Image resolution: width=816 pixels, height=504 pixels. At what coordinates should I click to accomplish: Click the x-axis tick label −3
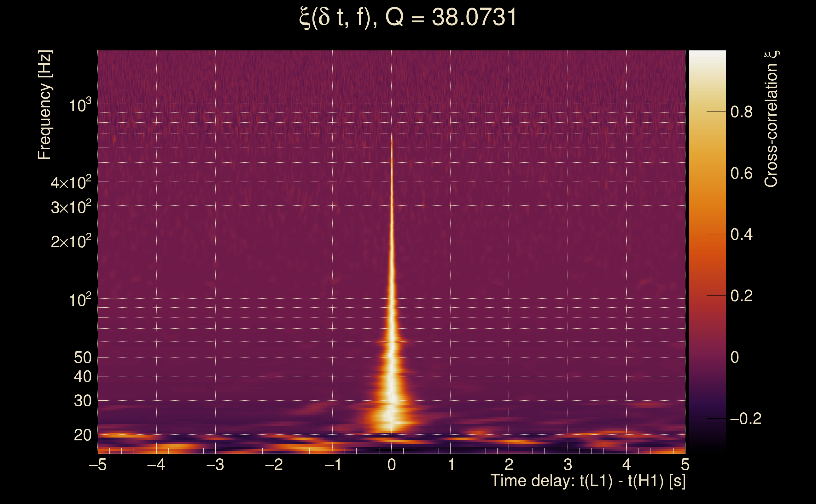point(215,465)
